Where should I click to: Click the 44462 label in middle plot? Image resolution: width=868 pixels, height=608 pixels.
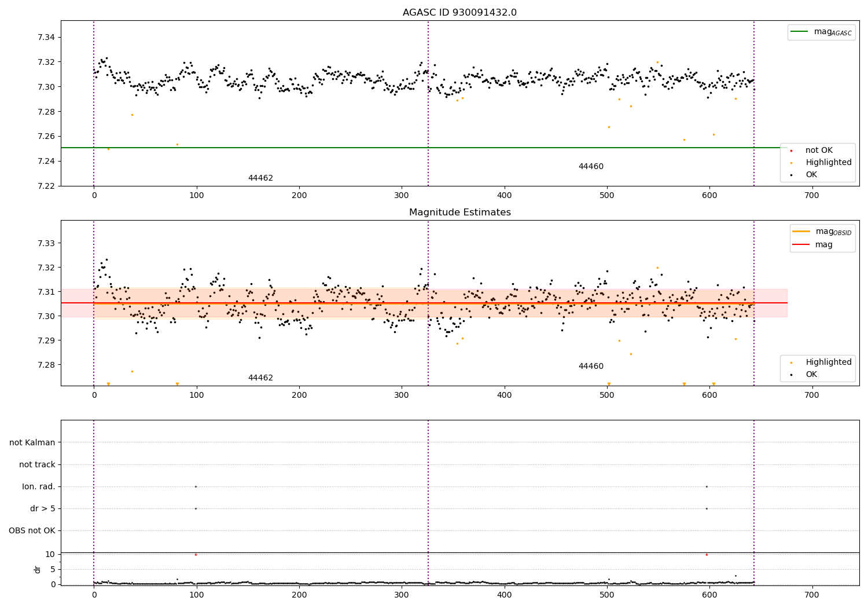pos(260,378)
